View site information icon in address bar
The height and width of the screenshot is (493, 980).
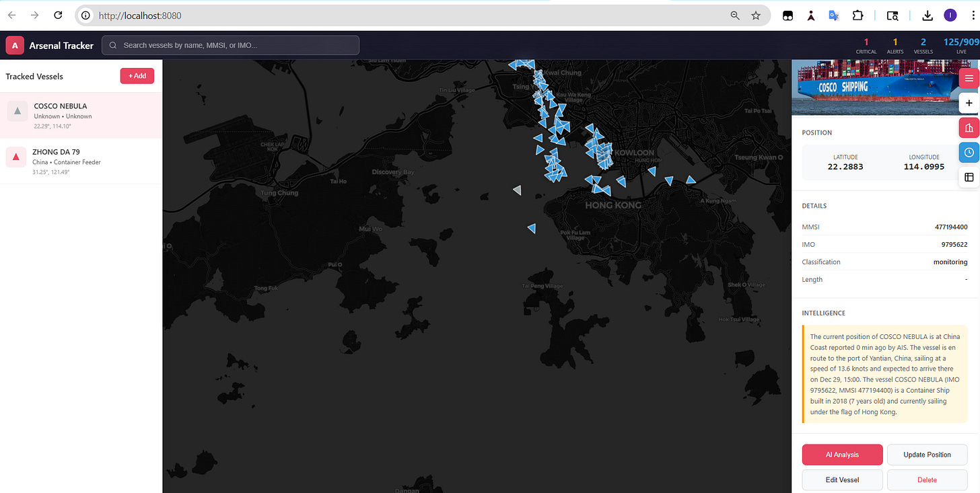[85, 15]
